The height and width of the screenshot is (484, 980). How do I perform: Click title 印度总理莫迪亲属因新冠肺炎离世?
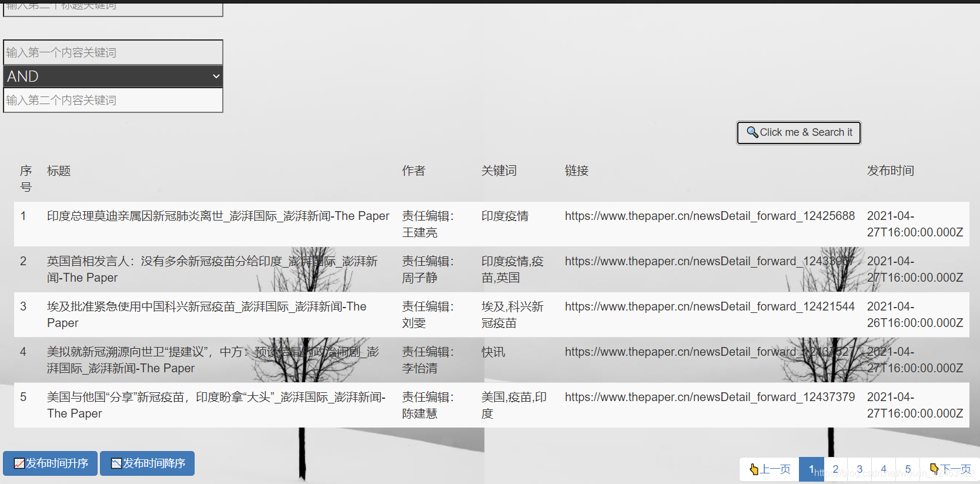coord(218,216)
